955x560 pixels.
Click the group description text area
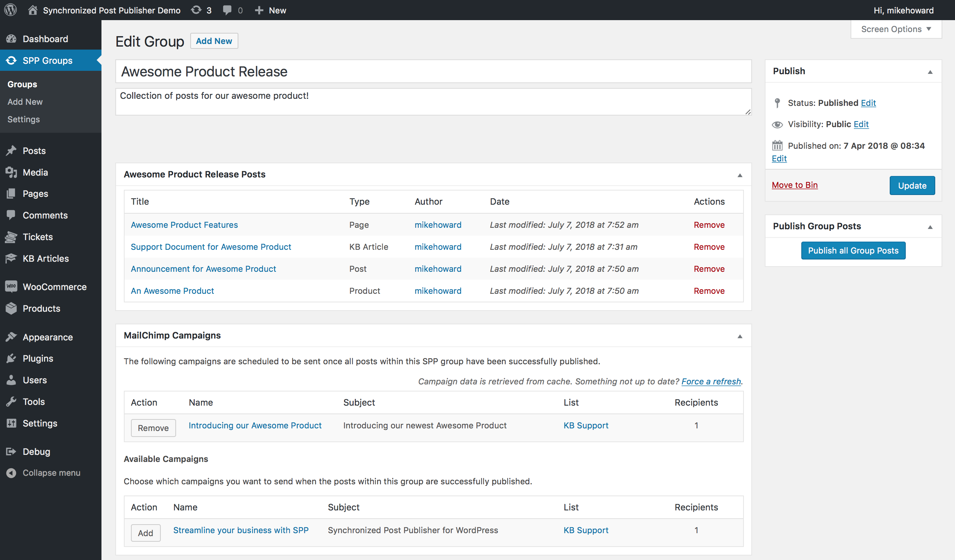tap(433, 101)
